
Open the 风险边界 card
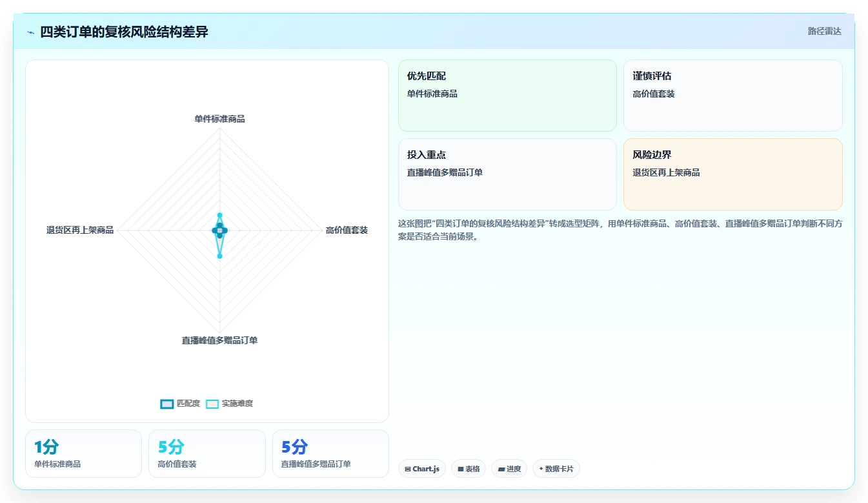(x=732, y=174)
